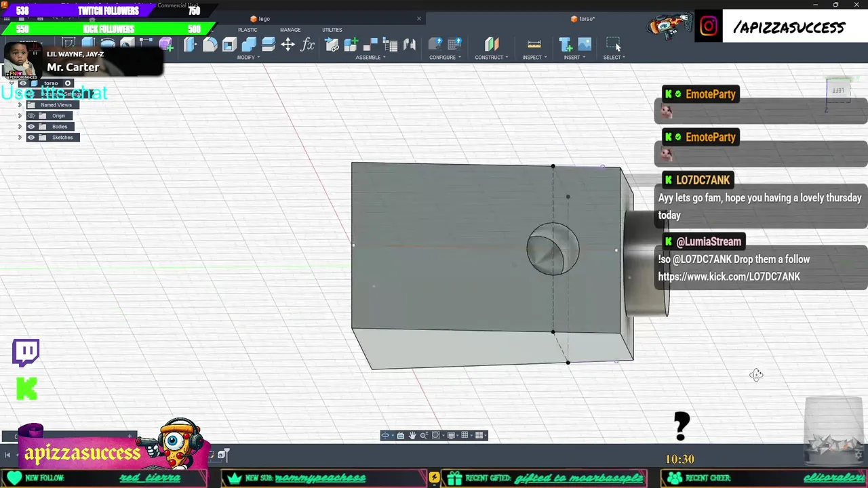The width and height of the screenshot is (868, 488).
Task: Expand the Sketches folder
Action: click(x=20, y=138)
